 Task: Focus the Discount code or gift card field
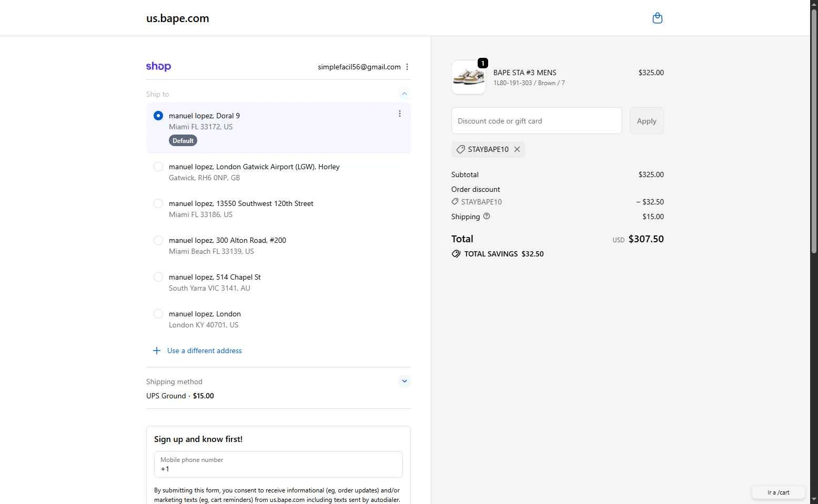point(537,121)
